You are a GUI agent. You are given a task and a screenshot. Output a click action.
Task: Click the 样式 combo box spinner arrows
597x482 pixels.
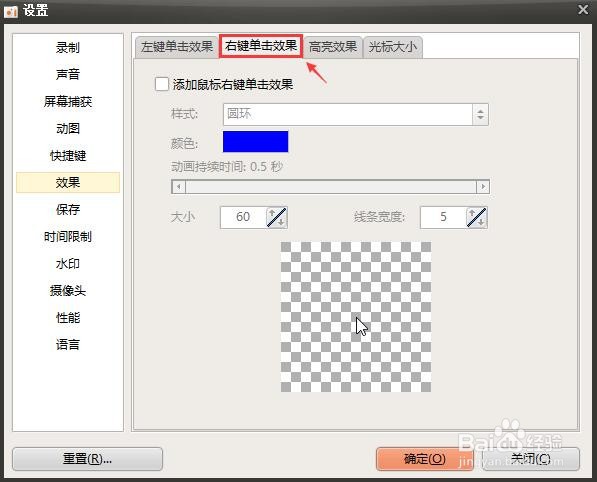[480, 114]
